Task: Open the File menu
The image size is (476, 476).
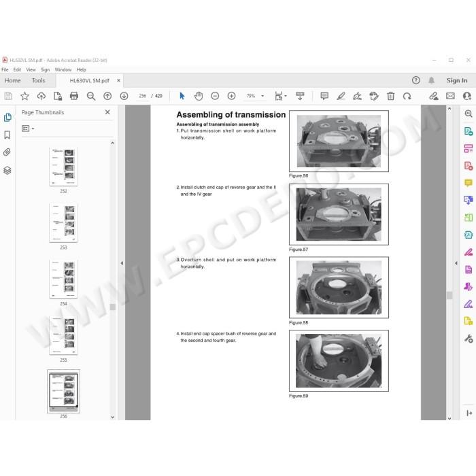Action: [x=5, y=69]
